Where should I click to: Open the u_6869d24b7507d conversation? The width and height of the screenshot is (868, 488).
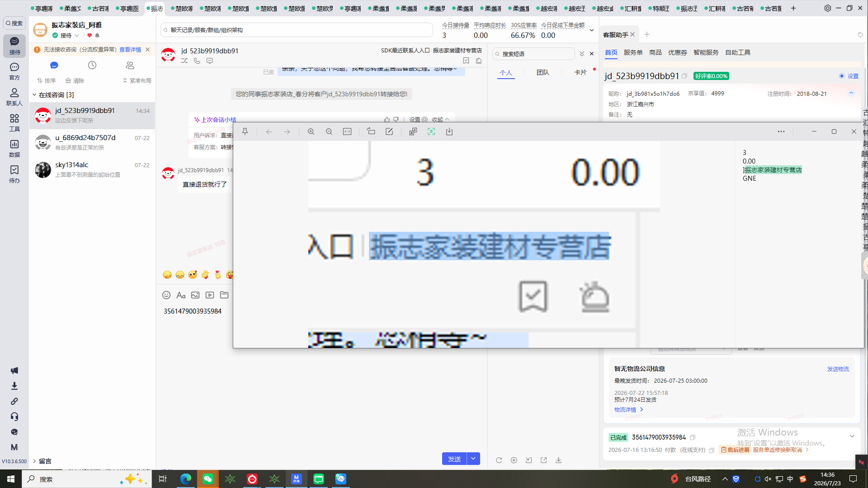point(92,142)
